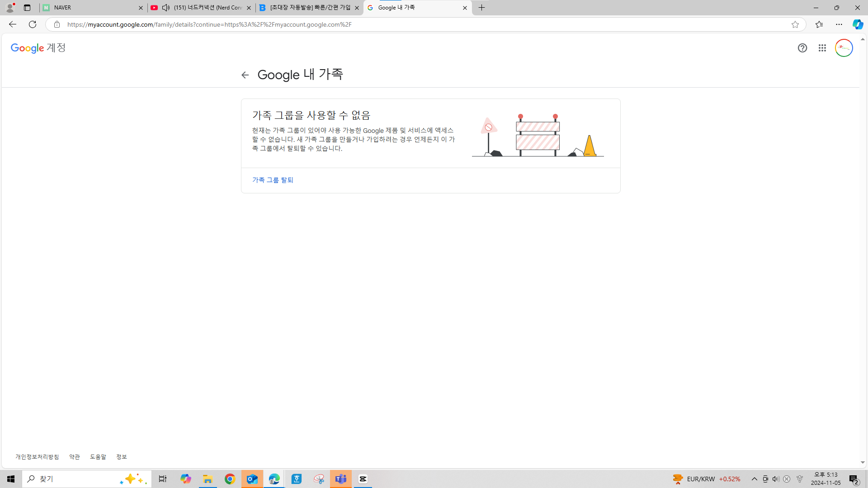This screenshot has height=488, width=868.
Task: Open Outlook from the taskbar
Action: [x=252, y=479]
